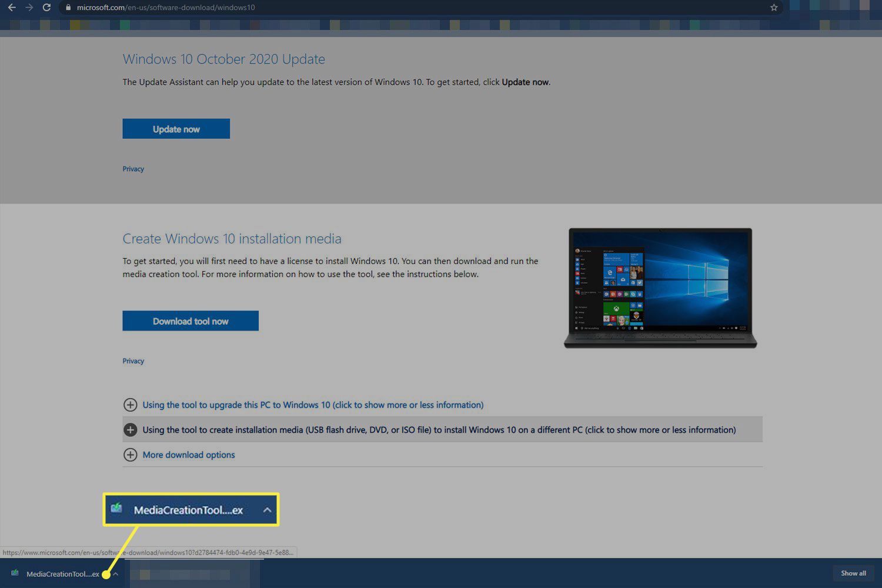This screenshot has height=588, width=882.
Task: Go back using the browser back arrow
Action: (x=12, y=8)
